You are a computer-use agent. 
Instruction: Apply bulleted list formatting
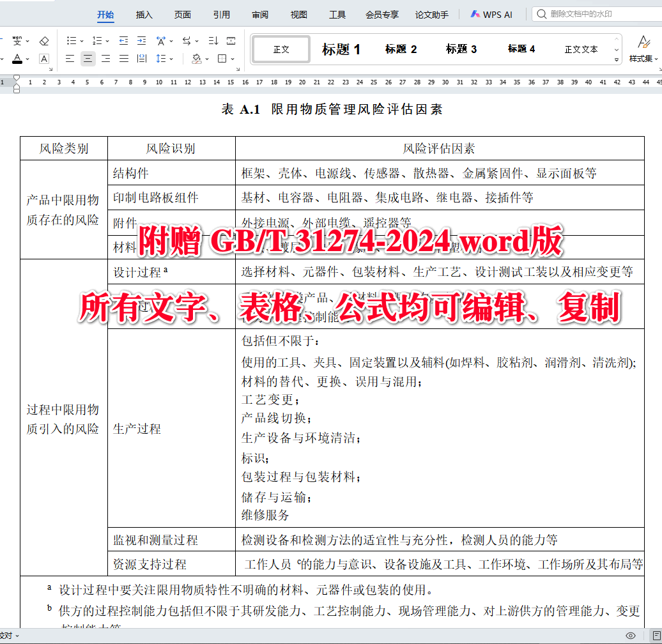[72, 41]
